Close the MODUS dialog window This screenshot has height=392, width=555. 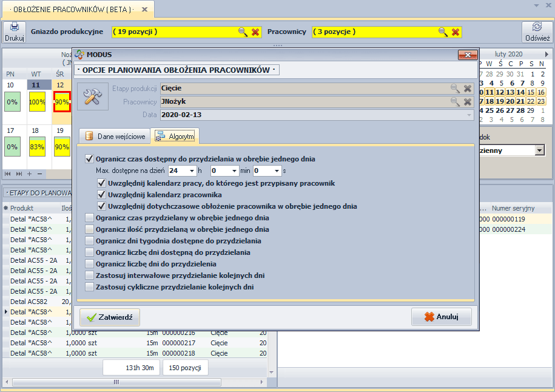[x=468, y=55]
